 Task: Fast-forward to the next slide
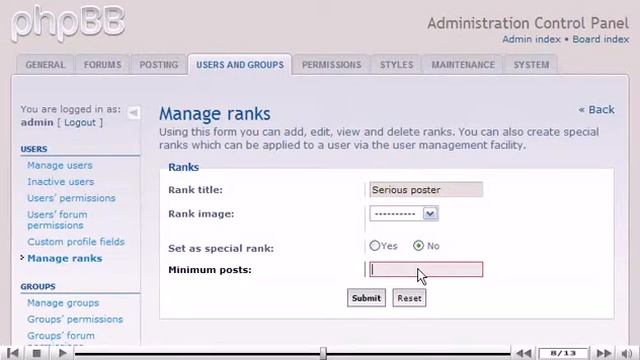[x=604, y=353]
